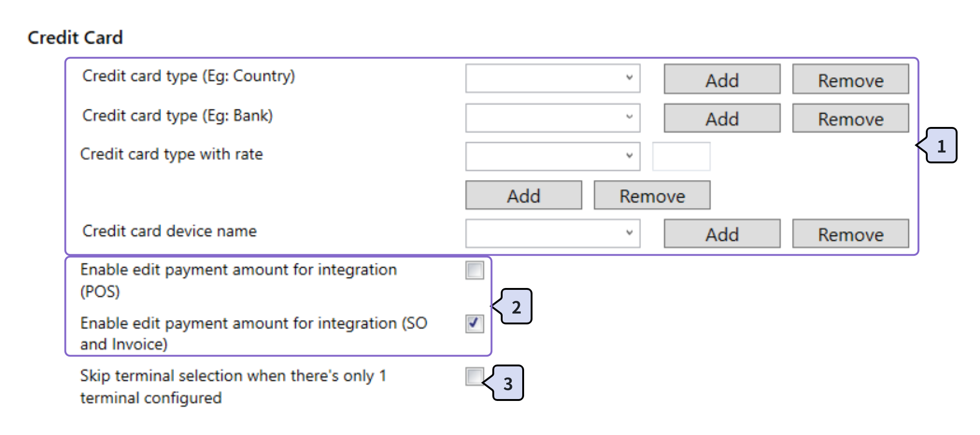The width and height of the screenshot is (980, 435).
Task: Open the Credit card type with rate dropdown
Action: coord(552,156)
